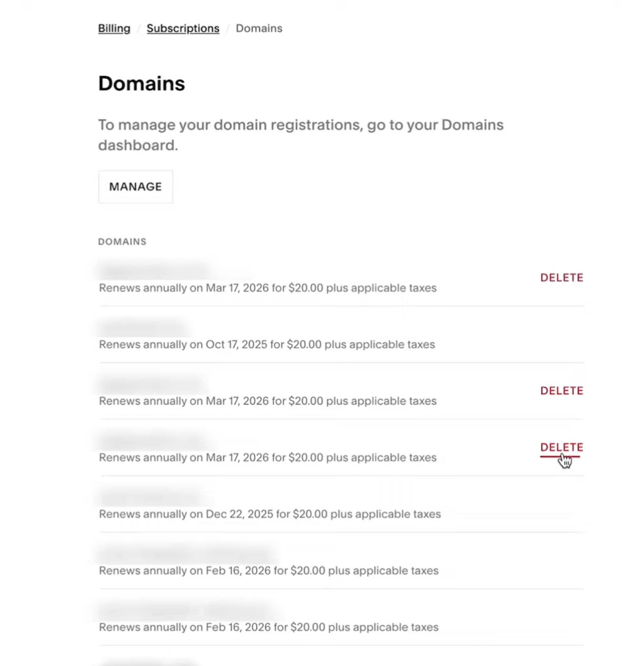Click the Domains dashboard description text

click(300, 134)
